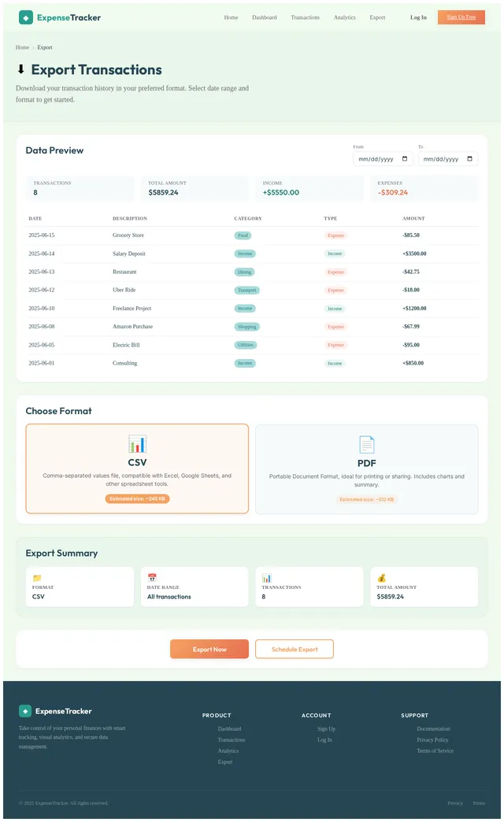The width and height of the screenshot is (504, 822).
Task: Click the Schedule Export button
Action: click(295, 649)
